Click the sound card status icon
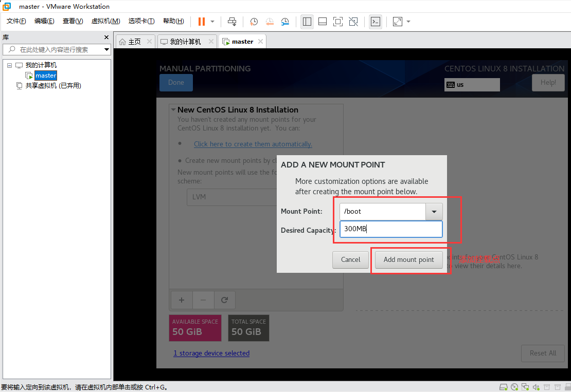 click(536, 387)
